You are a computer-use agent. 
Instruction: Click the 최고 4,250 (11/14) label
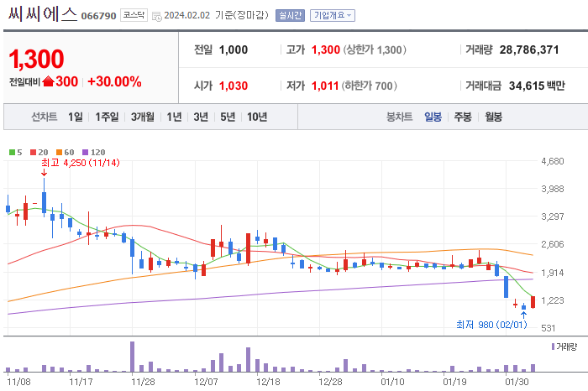pos(81,163)
